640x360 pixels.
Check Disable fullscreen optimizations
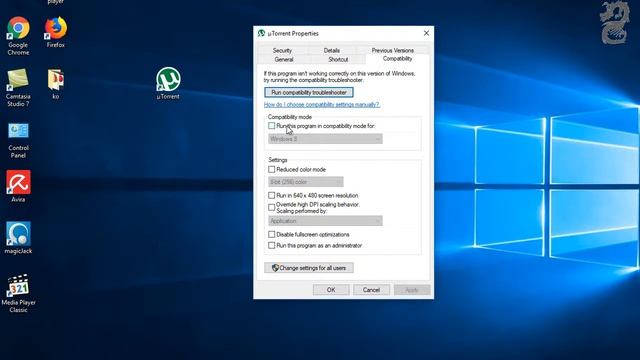pyautogui.click(x=271, y=234)
